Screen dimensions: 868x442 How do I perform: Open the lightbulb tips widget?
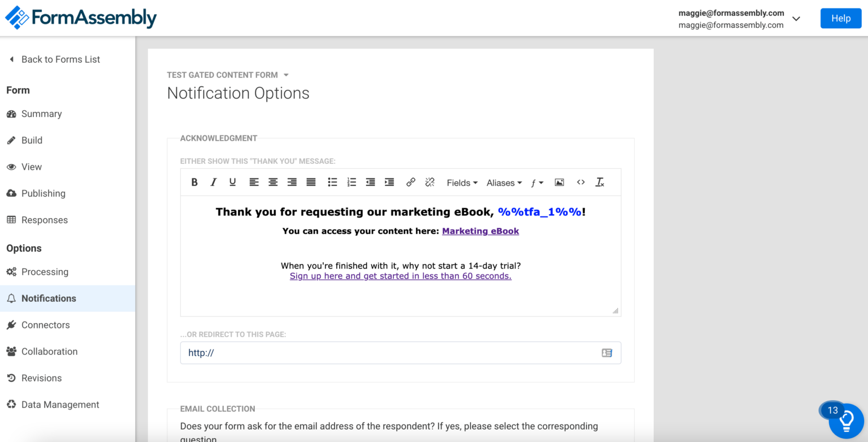pos(846,421)
